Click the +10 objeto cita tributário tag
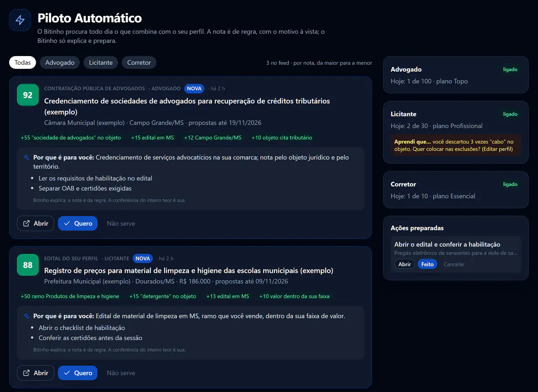The width and height of the screenshot is (538, 392). pos(282,138)
